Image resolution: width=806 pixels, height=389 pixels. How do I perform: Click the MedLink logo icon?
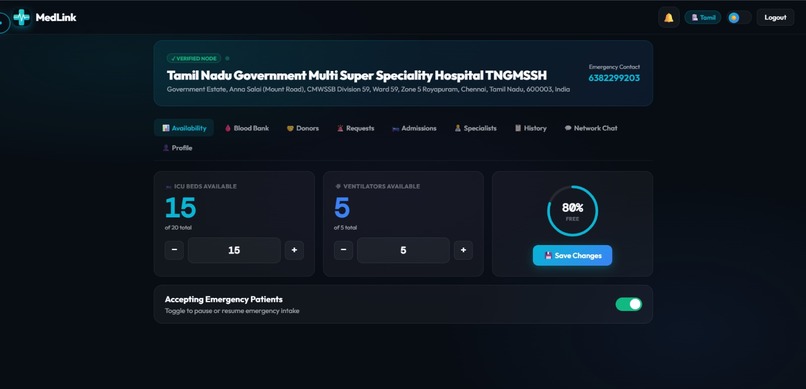(x=22, y=17)
